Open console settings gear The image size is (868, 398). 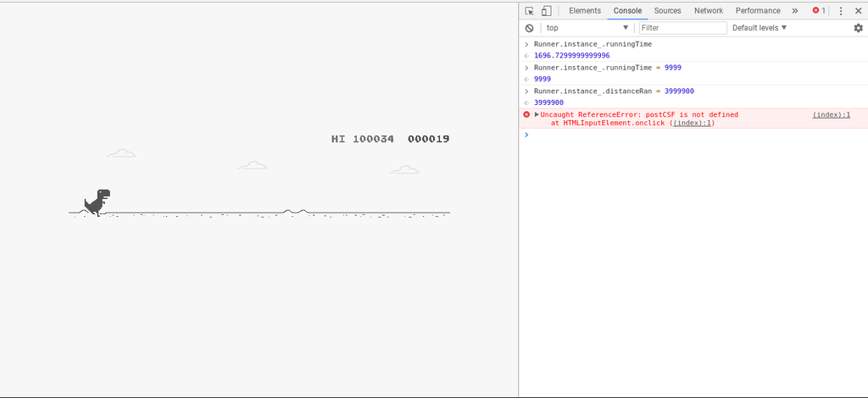coord(858,28)
